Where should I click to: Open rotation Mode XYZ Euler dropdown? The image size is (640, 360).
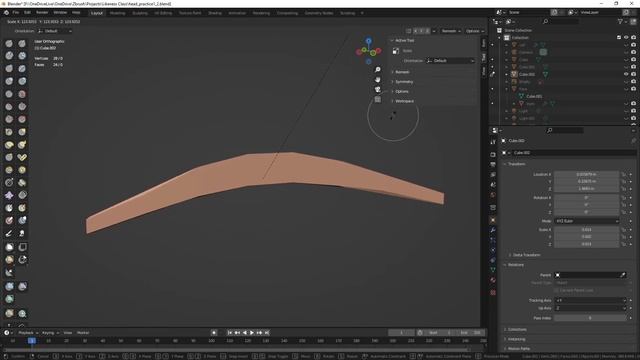point(587,221)
